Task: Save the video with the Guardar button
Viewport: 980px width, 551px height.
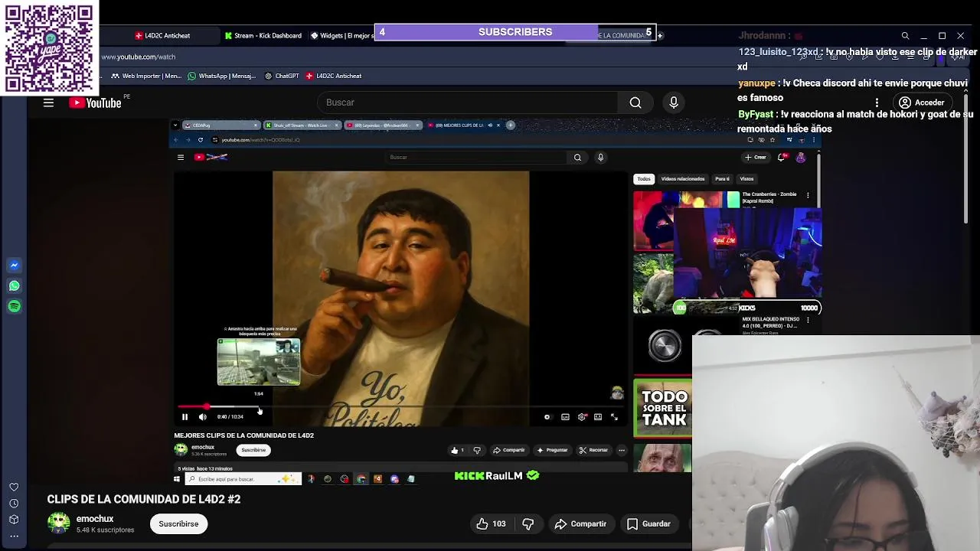Action: (x=648, y=524)
